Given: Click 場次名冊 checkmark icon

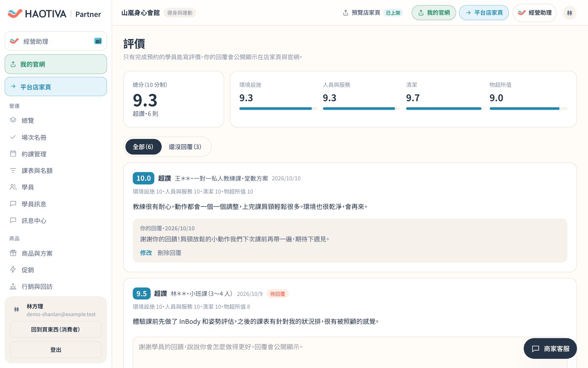Looking at the screenshot, I should pos(13,137).
